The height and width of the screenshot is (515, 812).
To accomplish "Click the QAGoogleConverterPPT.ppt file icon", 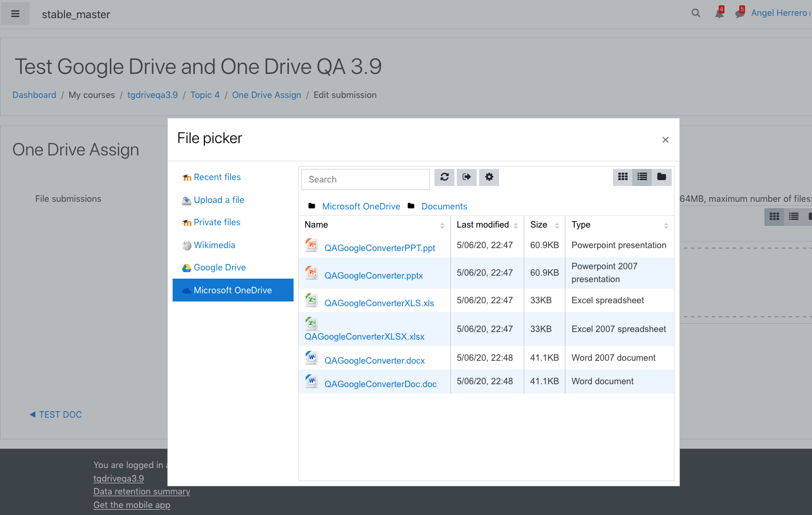I will 312,245.
